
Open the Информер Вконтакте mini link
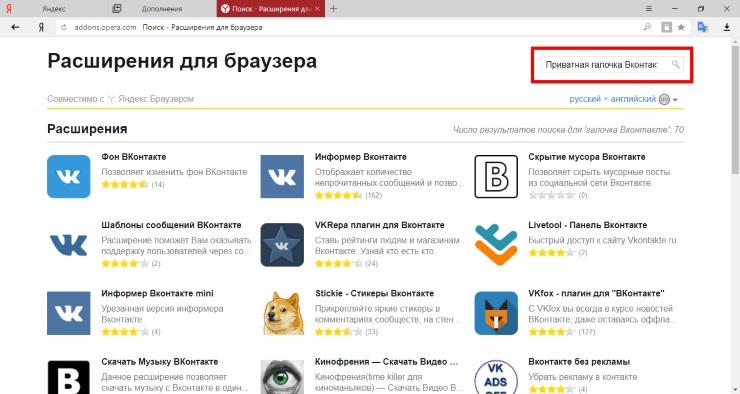[157, 293]
